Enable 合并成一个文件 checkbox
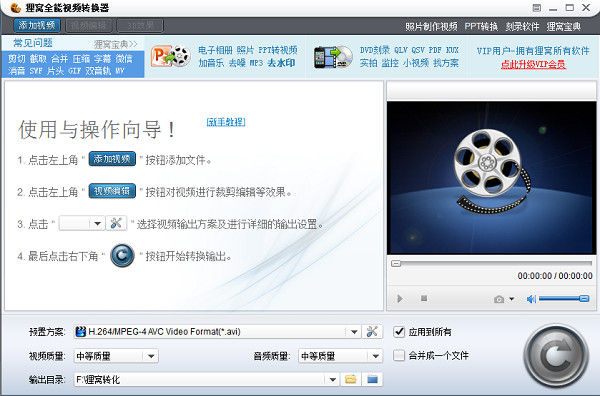The width and height of the screenshot is (600, 396). coord(399,355)
